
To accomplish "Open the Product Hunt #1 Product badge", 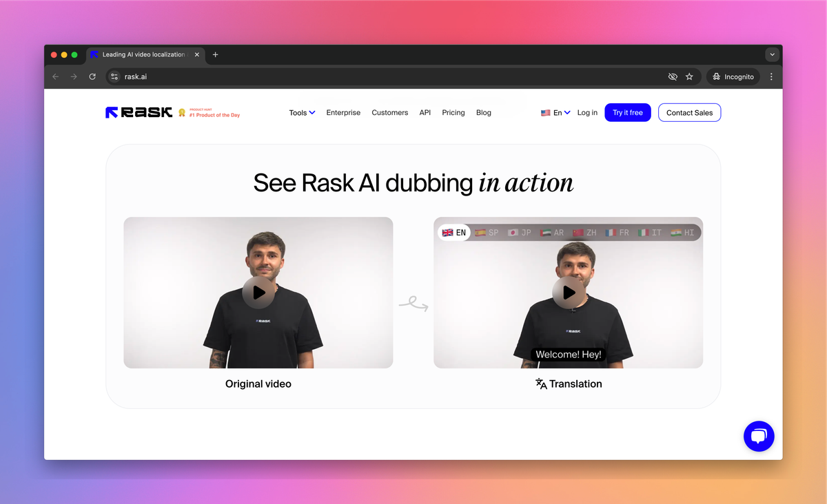I will click(x=210, y=113).
